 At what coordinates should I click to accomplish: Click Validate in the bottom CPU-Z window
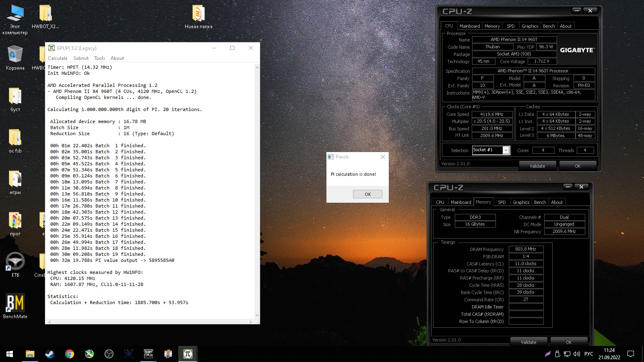[x=528, y=342]
